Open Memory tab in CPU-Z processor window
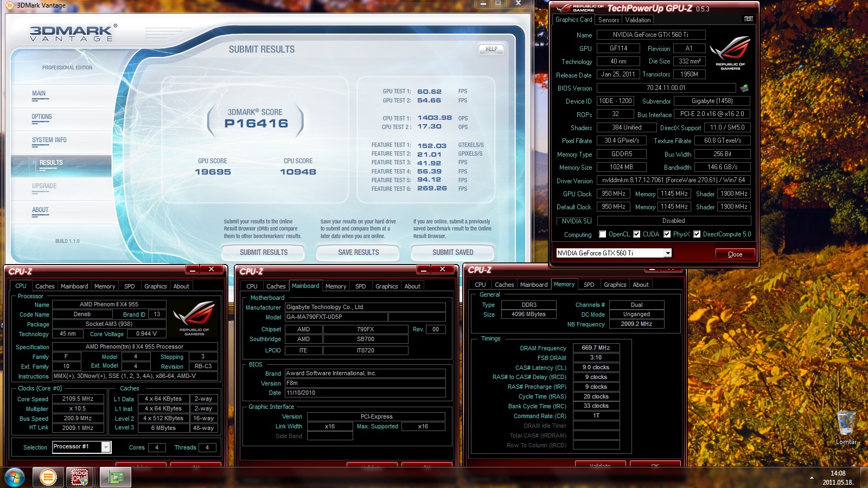 [105, 286]
